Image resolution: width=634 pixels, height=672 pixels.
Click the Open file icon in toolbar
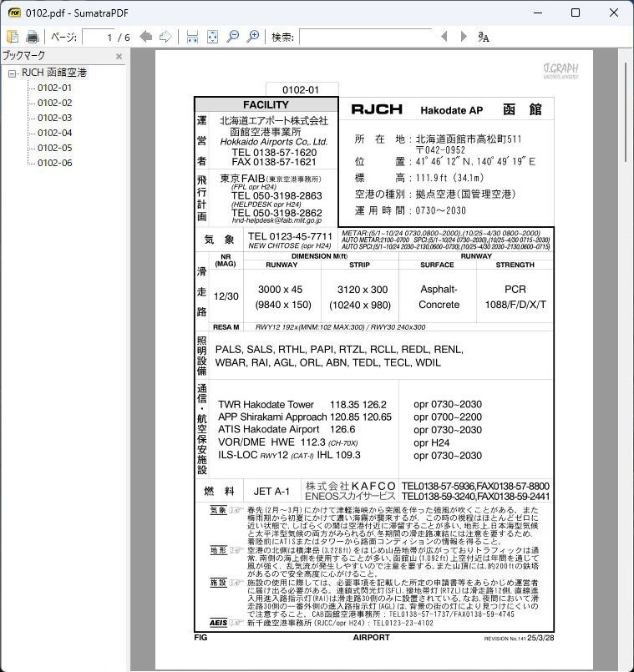pyautogui.click(x=12, y=37)
